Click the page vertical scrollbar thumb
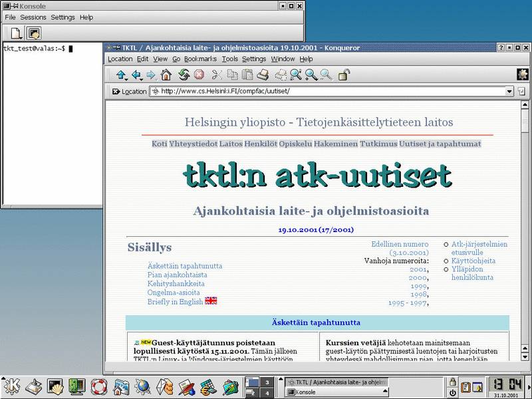 (x=525, y=120)
